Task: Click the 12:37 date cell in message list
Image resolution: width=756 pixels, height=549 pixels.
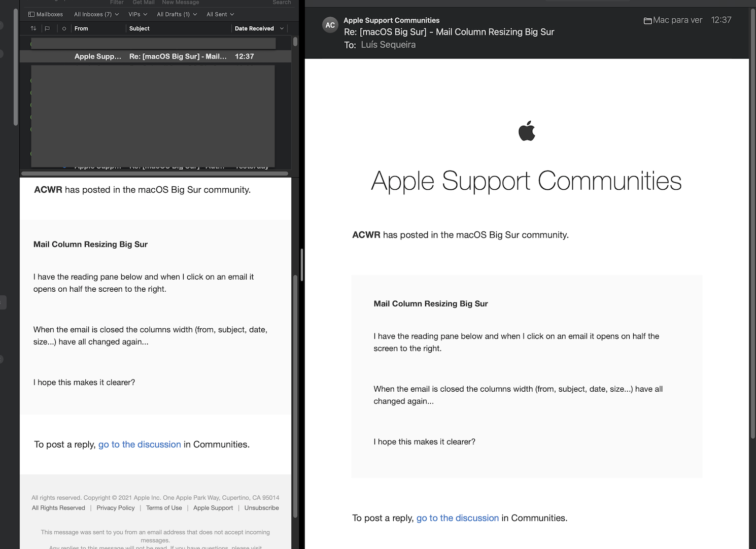Action: pos(245,56)
